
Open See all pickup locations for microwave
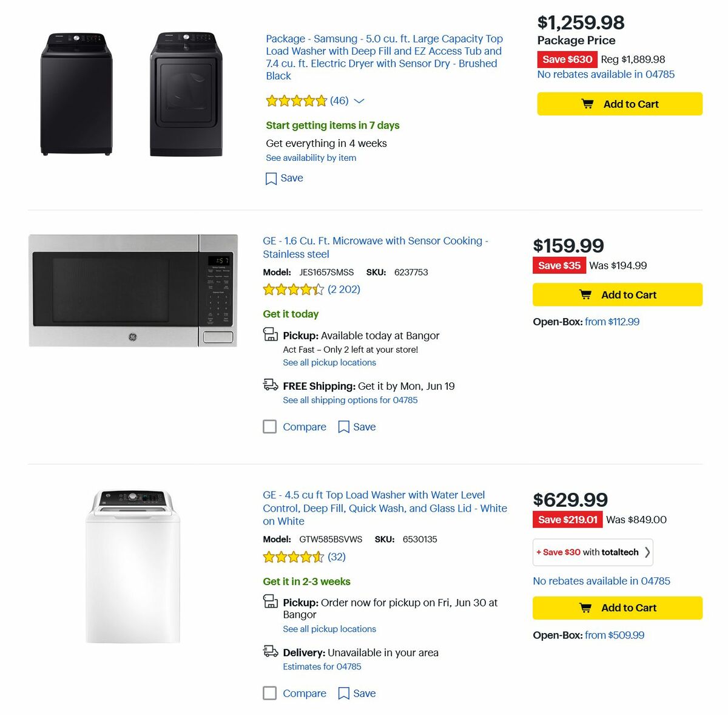pos(329,362)
